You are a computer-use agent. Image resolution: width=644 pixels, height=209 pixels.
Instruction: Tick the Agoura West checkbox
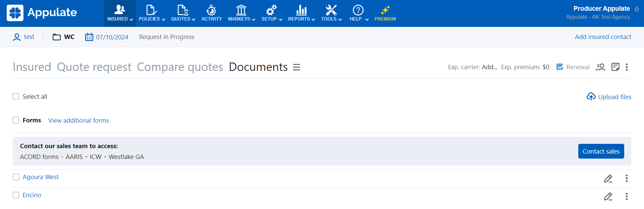(16, 177)
